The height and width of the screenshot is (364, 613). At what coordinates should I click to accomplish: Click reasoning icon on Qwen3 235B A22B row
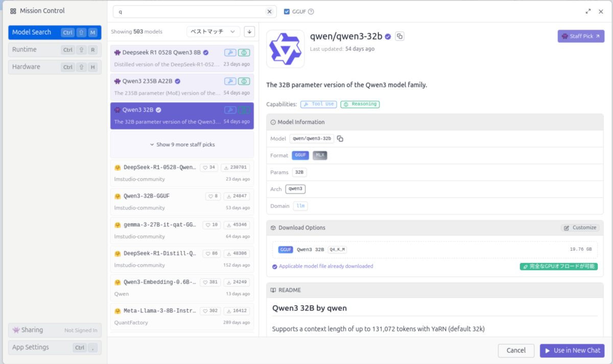tap(244, 81)
